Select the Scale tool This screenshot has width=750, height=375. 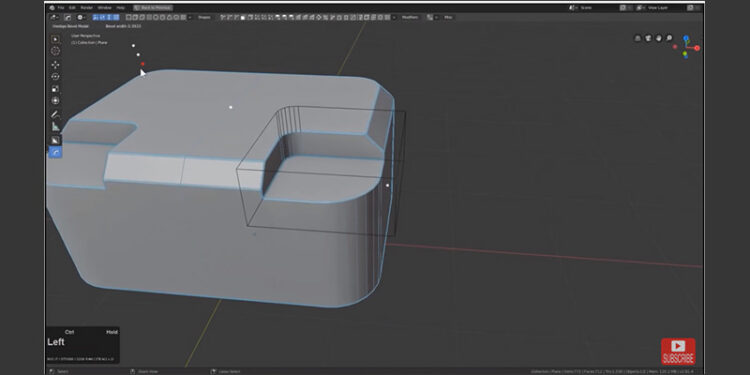coord(55,88)
